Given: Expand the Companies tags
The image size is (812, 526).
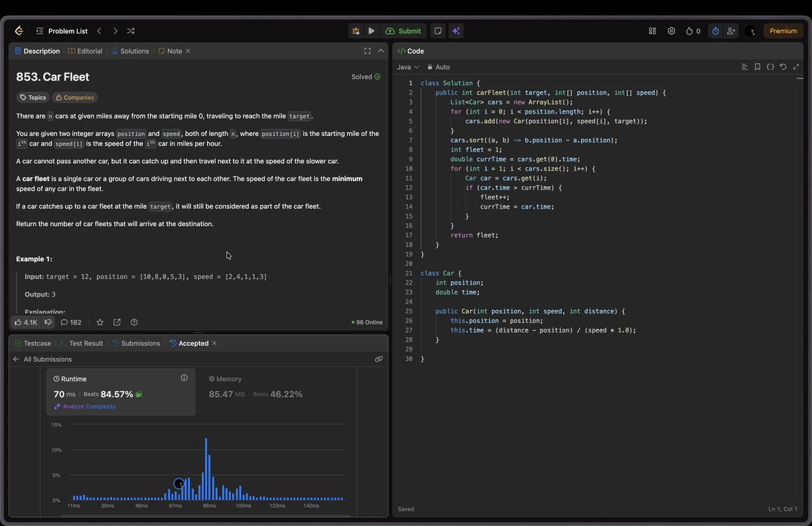Looking at the screenshot, I should pyautogui.click(x=74, y=97).
